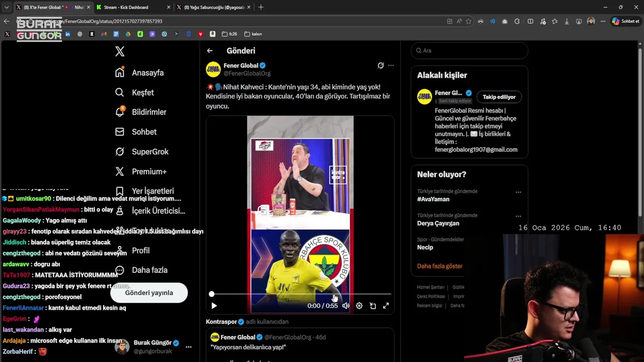Open the Grok icon on the post
This screenshot has width=644, height=362.
(381, 65)
